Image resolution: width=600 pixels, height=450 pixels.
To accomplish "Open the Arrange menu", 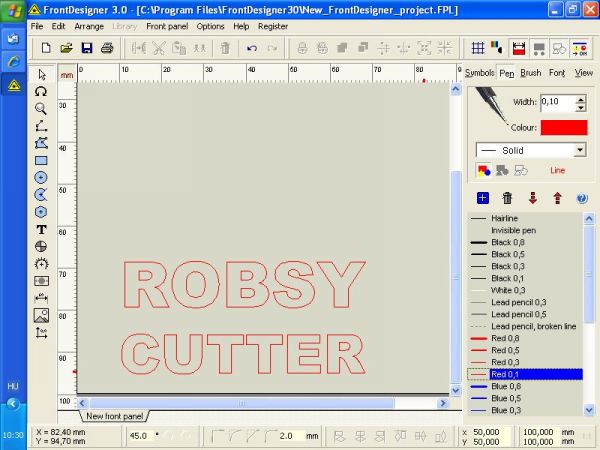I will 88,26.
